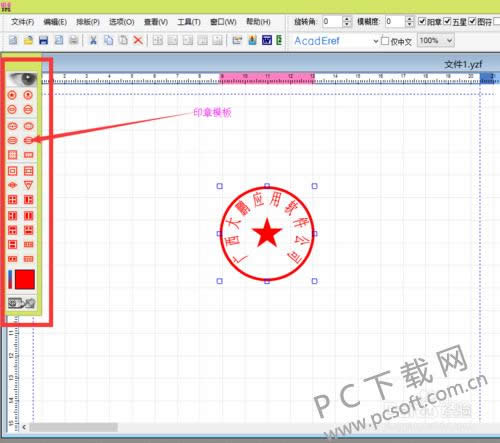This screenshot has width=500, height=443.
Task: Enable the 仅中文 checkbox
Action: pos(385,41)
